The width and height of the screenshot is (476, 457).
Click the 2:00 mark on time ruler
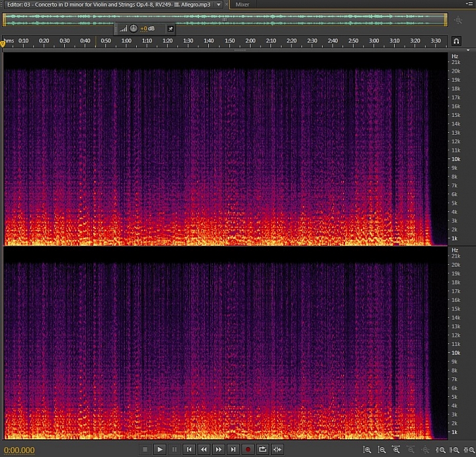pos(250,41)
